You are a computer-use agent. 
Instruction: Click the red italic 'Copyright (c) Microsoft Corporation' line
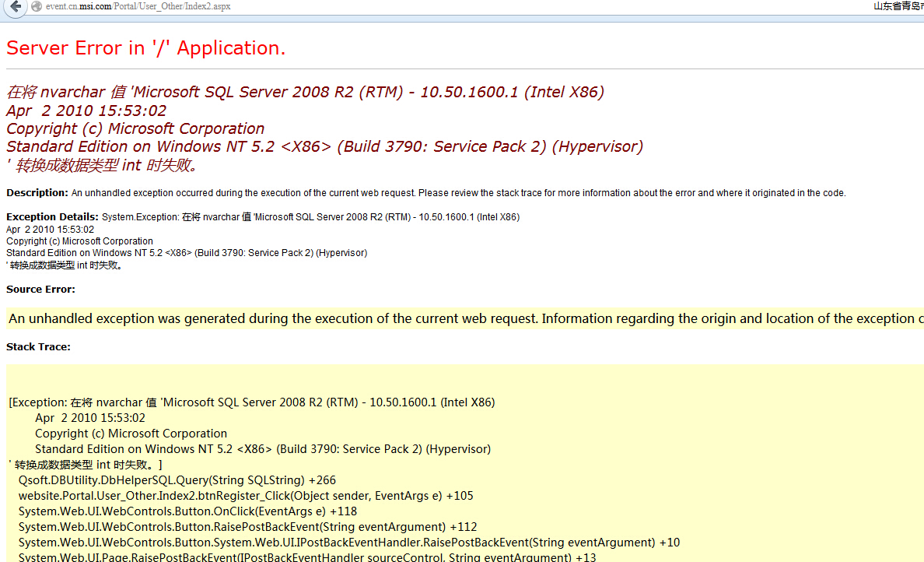pos(135,128)
